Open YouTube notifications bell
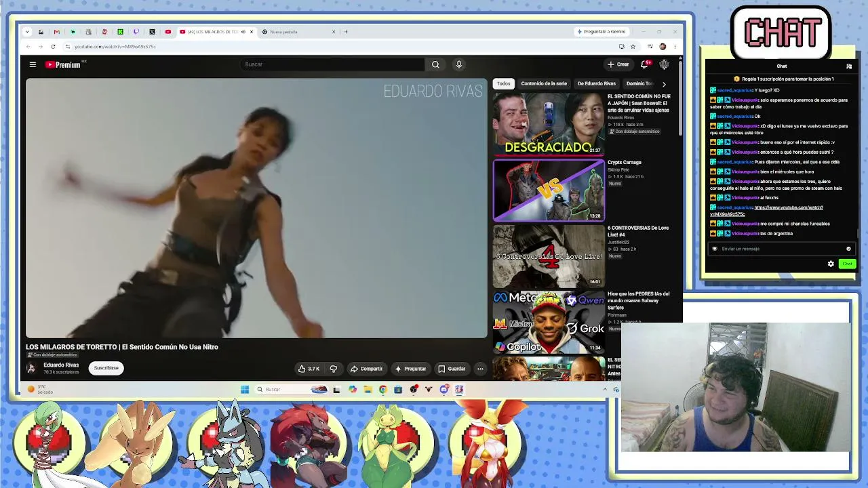The width and height of the screenshot is (868, 488). pos(645,64)
